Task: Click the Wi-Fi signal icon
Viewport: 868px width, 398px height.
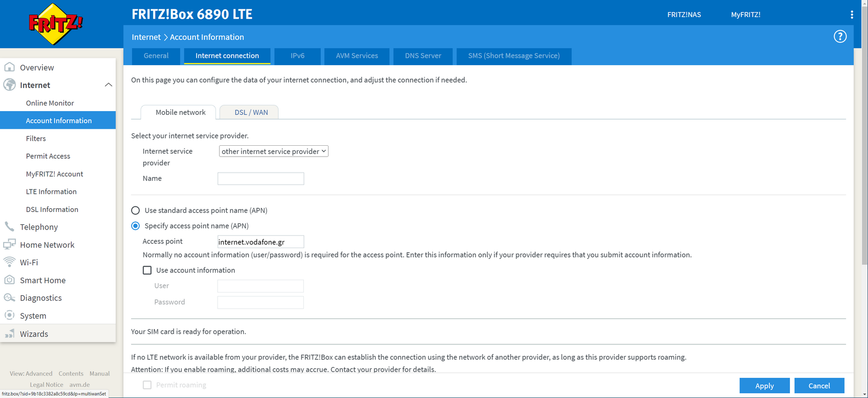Action: coord(9,262)
